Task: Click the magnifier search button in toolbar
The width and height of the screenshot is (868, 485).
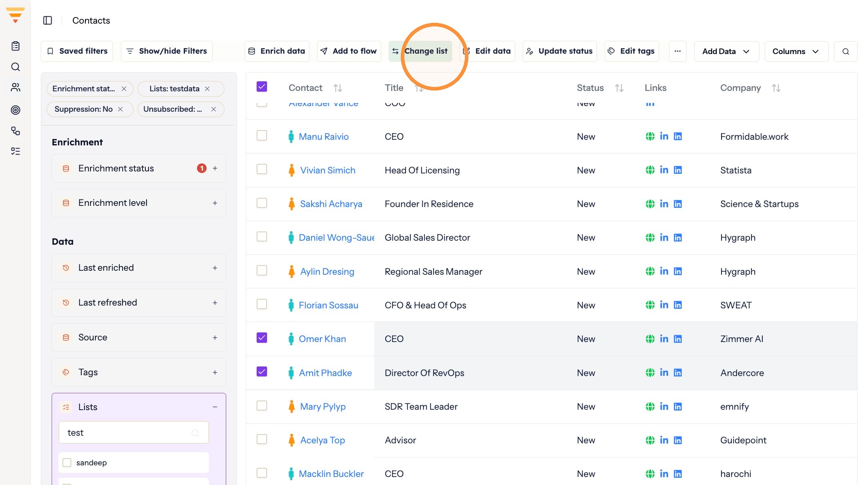Action: tap(846, 51)
